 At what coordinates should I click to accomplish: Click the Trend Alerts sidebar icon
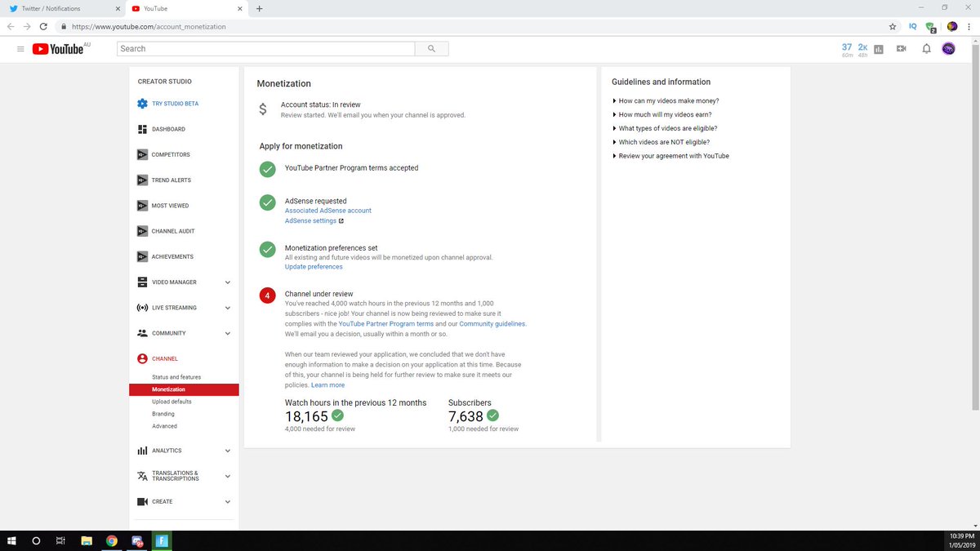(x=142, y=180)
